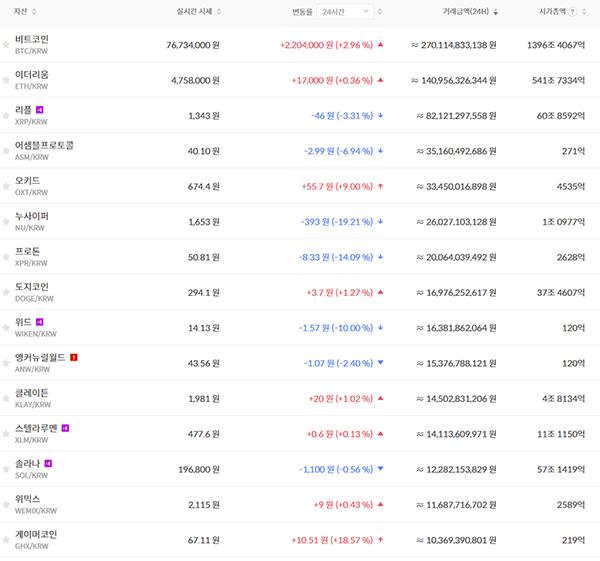Click the purple badge next to 위드
600x561 pixels.
click(x=40, y=322)
